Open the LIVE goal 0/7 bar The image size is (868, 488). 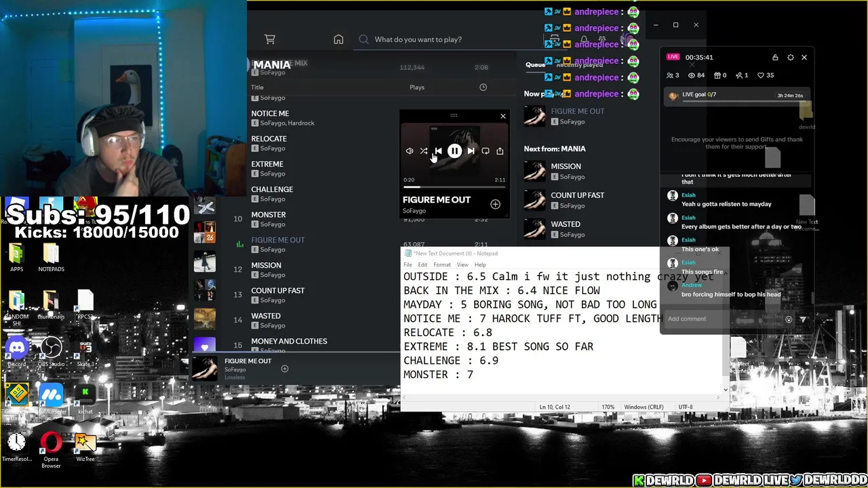736,96
